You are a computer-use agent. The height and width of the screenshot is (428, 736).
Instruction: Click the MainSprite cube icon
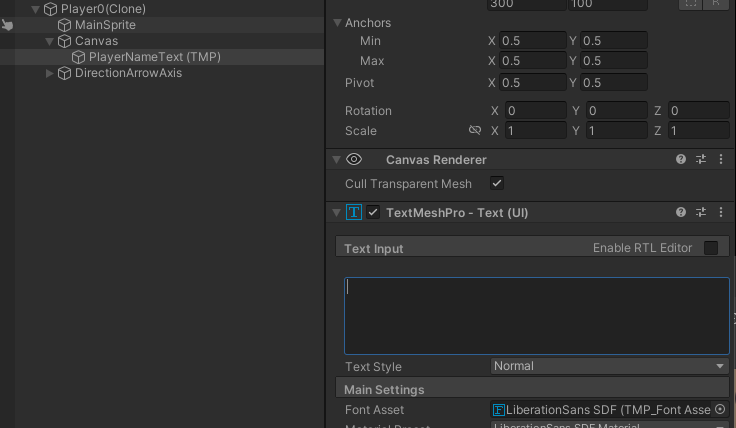coord(64,25)
